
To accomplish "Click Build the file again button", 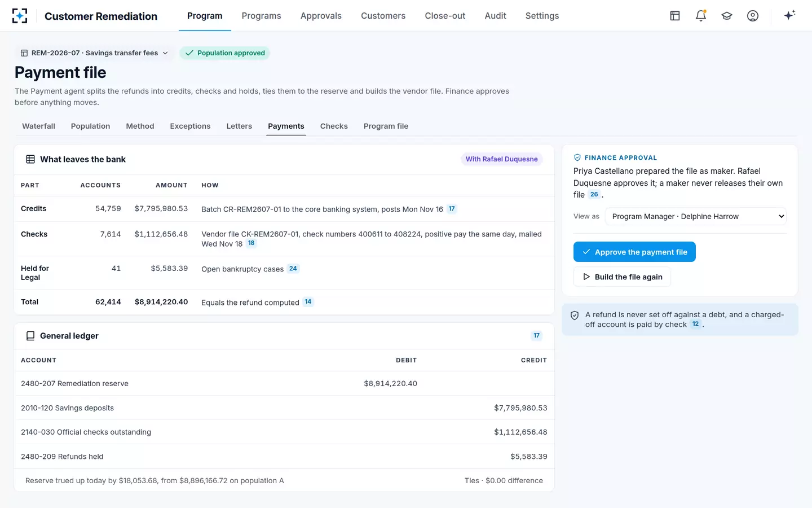I will 622,277.
